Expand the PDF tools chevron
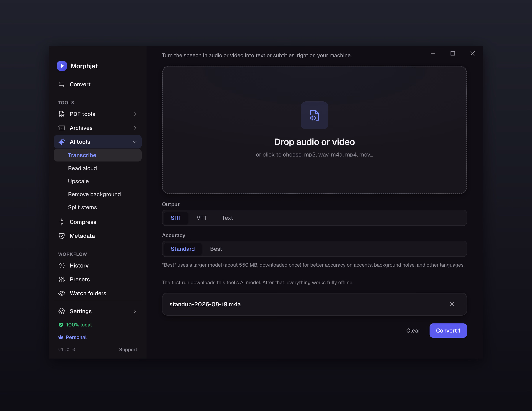This screenshot has height=411, width=532. (135, 114)
